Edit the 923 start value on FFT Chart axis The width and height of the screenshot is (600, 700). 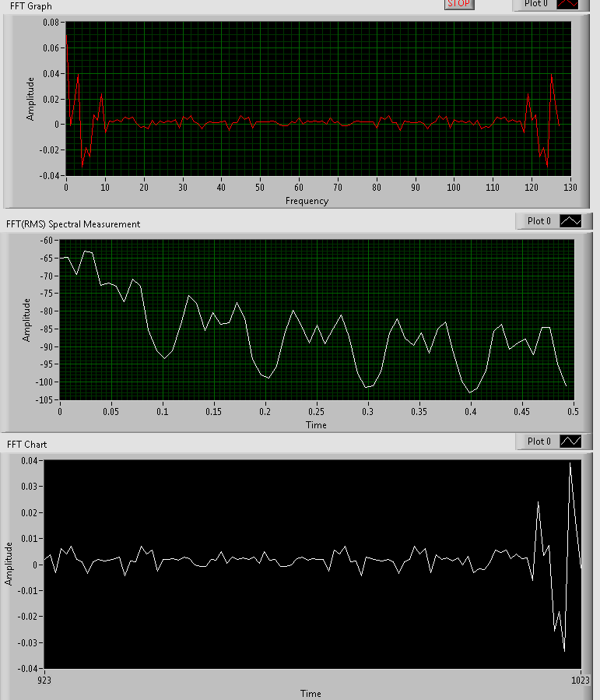coord(44,681)
